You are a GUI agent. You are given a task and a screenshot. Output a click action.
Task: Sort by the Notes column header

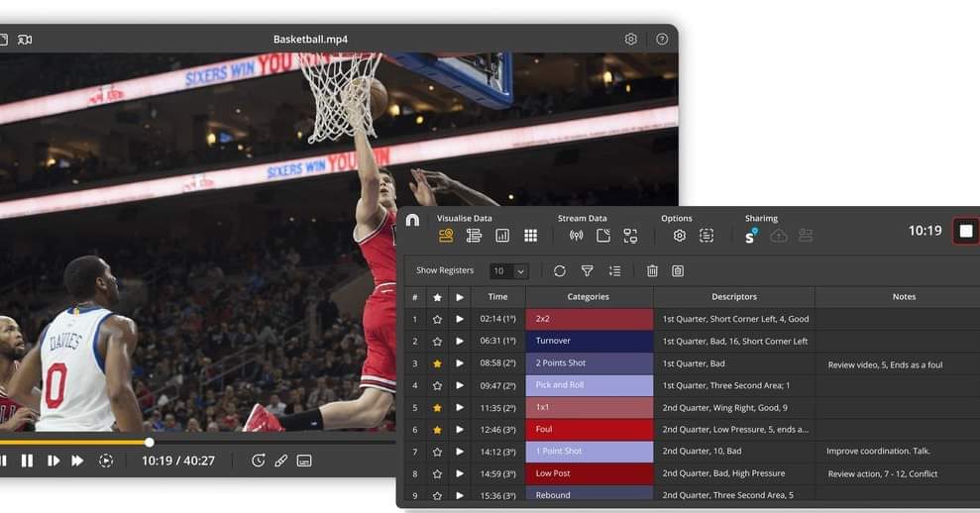pyautogui.click(x=904, y=297)
